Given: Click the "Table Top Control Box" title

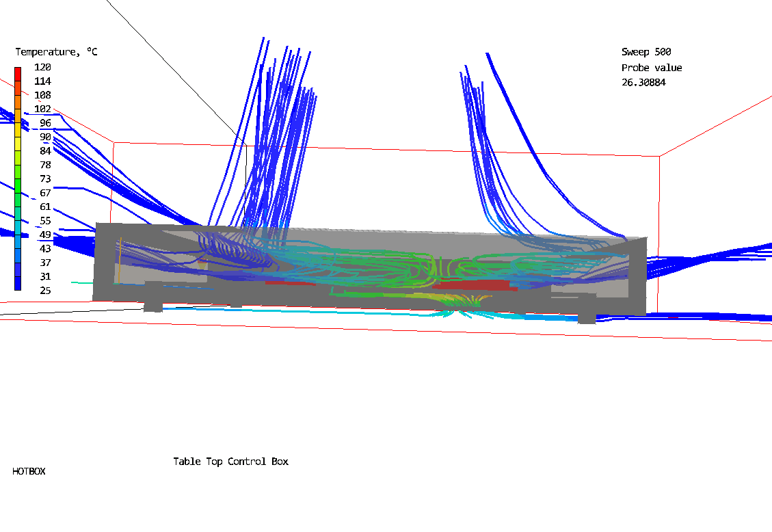Looking at the screenshot, I should coord(230,462).
